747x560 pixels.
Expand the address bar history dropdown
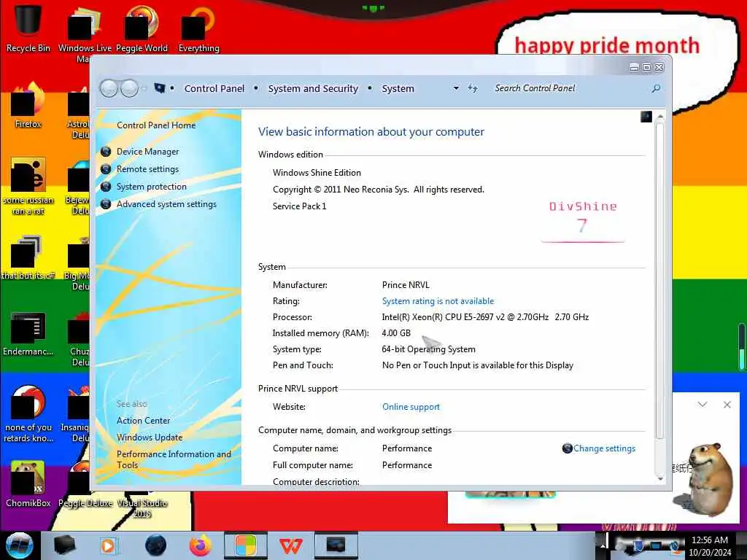pyautogui.click(x=456, y=88)
